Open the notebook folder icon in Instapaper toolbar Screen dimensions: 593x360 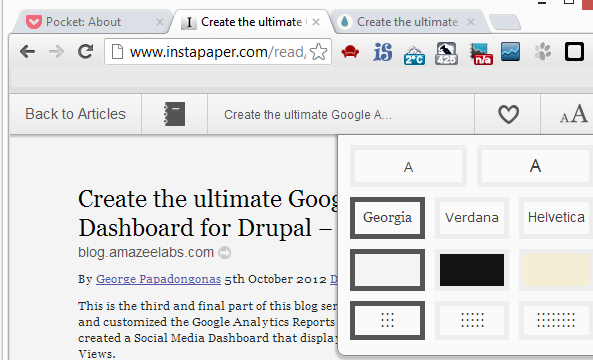pyautogui.click(x=175, y=114)
